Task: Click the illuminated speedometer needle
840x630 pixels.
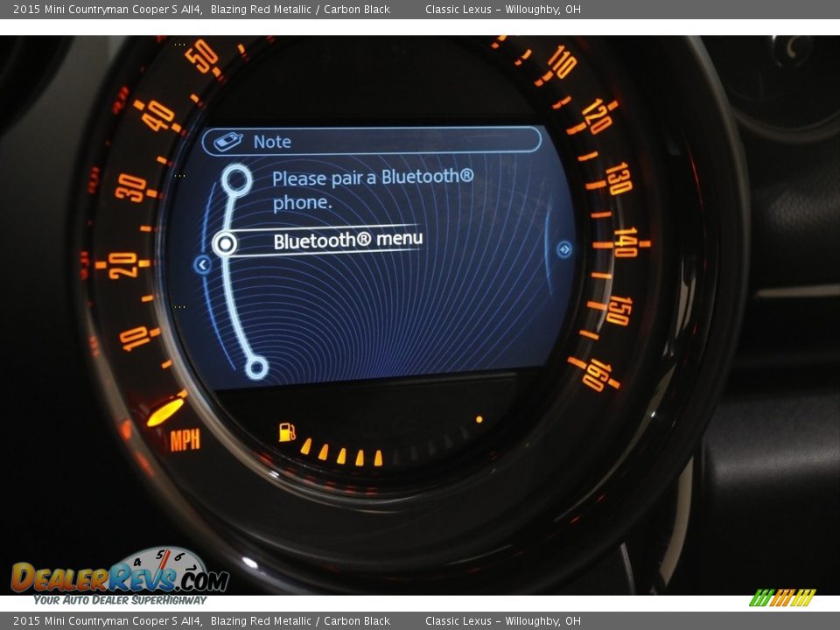Action: click(166, 411)
